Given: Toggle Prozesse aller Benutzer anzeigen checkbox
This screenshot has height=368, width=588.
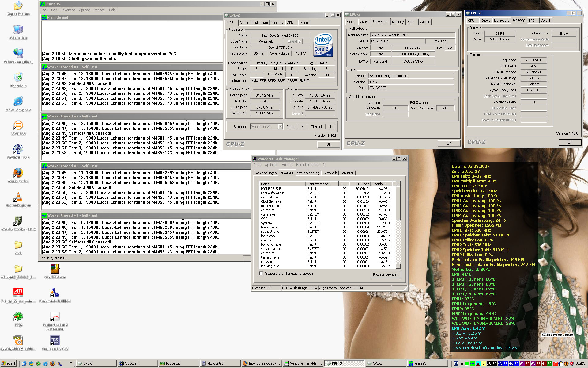Looking at the screenshot, I should click(261, 274).
